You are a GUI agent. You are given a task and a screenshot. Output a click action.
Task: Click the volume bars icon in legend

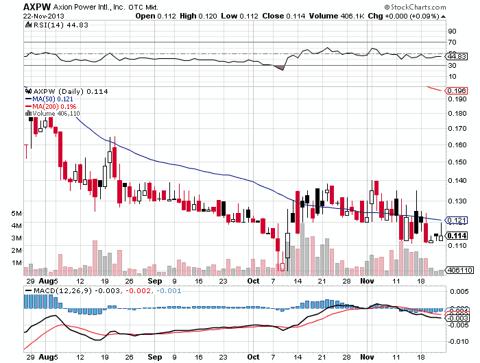(x=28, y=113)
